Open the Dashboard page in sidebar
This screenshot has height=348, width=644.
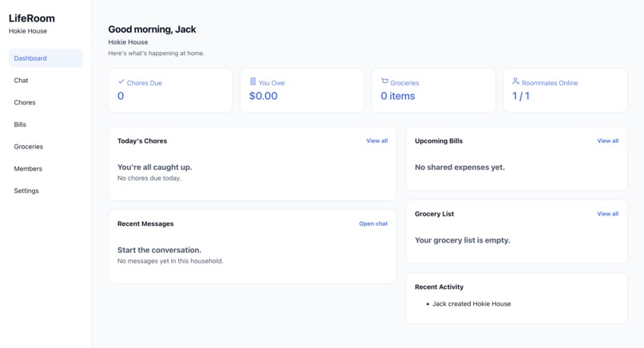point(46,58)
